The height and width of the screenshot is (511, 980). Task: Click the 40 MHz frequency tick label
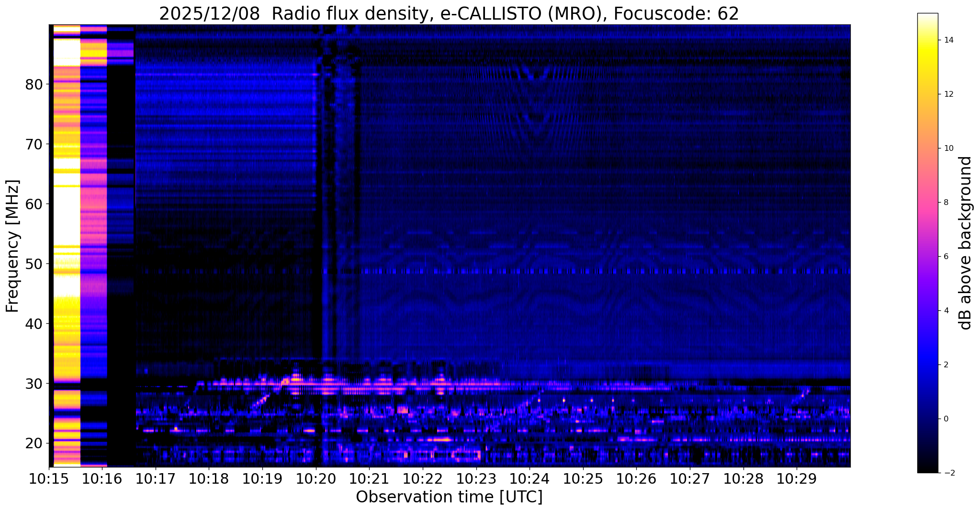pos(34,324)
